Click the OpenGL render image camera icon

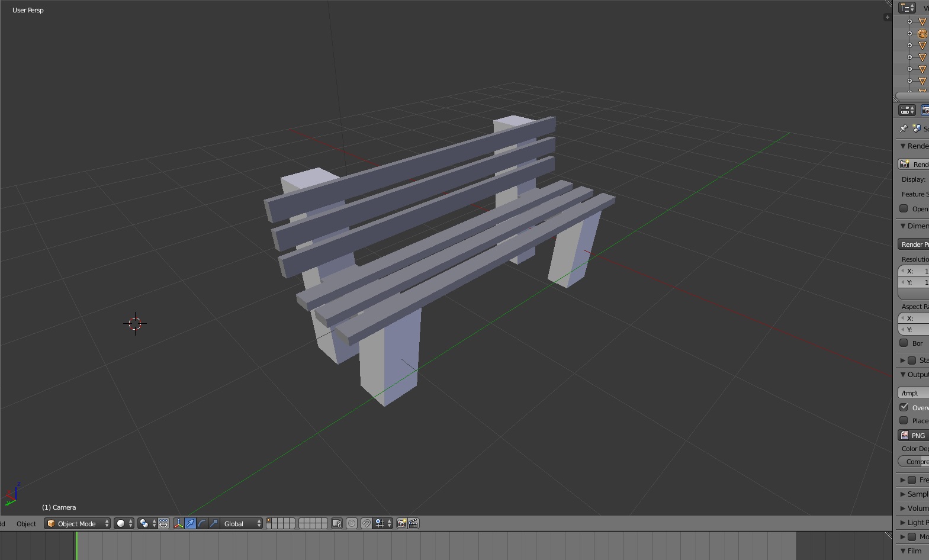401,523
